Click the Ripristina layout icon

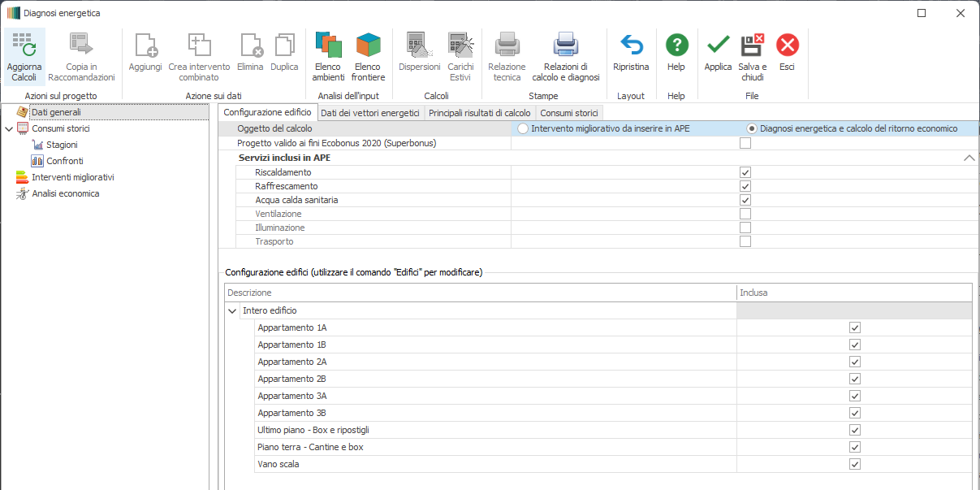[631, 45]
